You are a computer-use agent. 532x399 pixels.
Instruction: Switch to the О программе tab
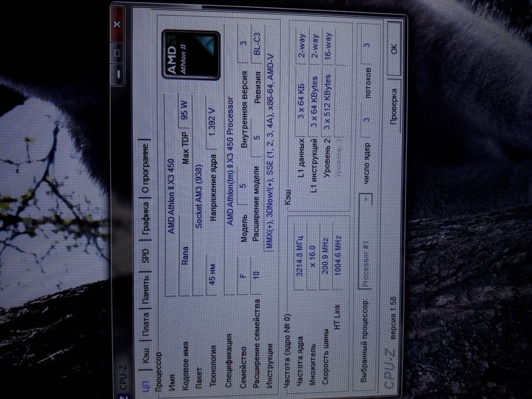point(145,168)
